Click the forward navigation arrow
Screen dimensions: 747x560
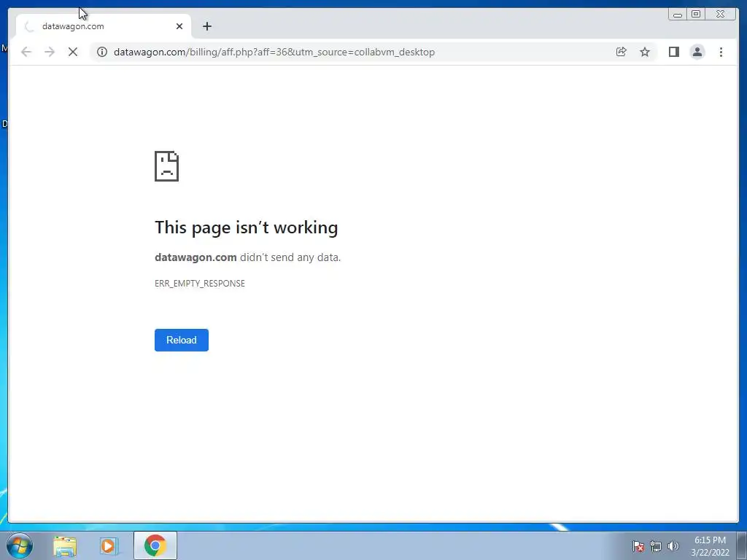(50, 52)
